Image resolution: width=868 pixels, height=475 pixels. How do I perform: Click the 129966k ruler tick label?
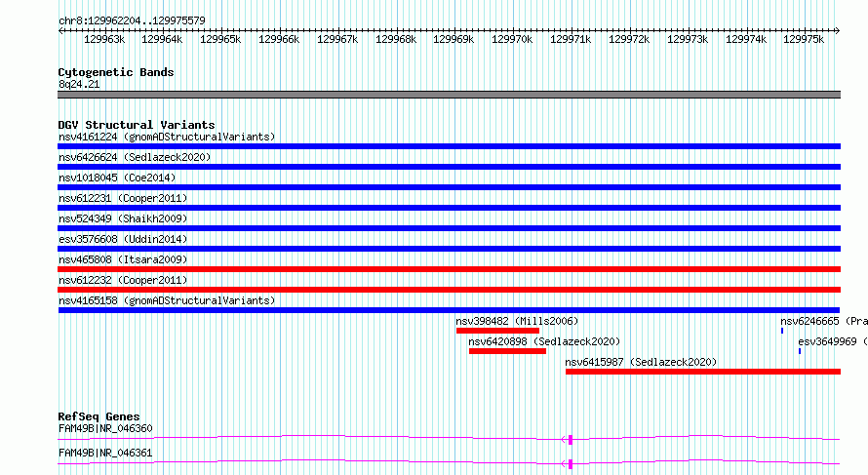pos(279,39)
